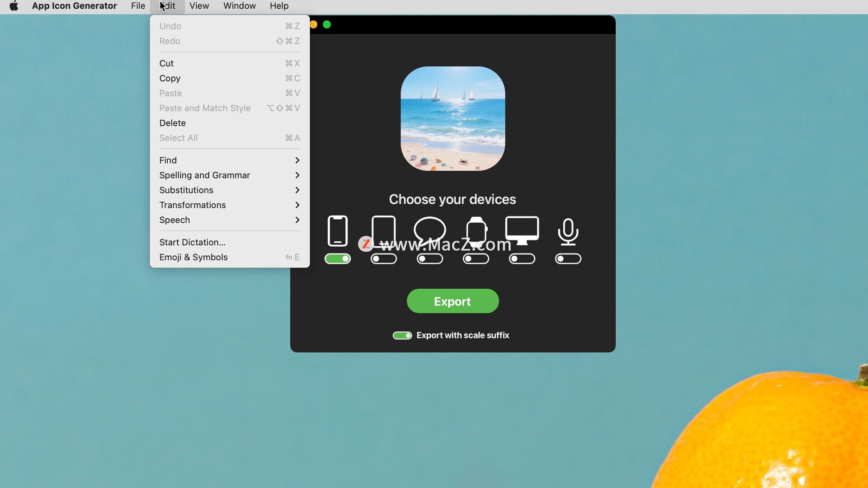The width and height of the screenshot is (868, 488).
Task: Open the App Icon Generator menu
Action: 74,6
